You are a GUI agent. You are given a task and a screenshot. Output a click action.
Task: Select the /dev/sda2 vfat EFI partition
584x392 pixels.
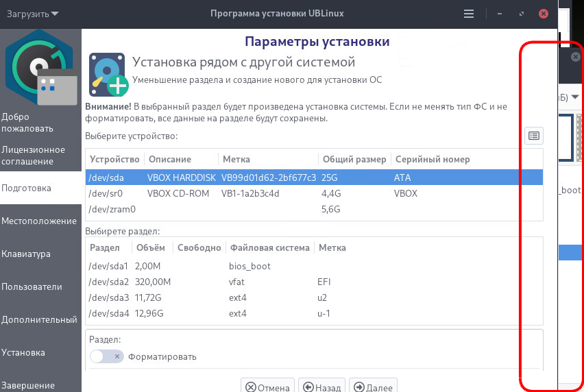click(x=314, y=282)
